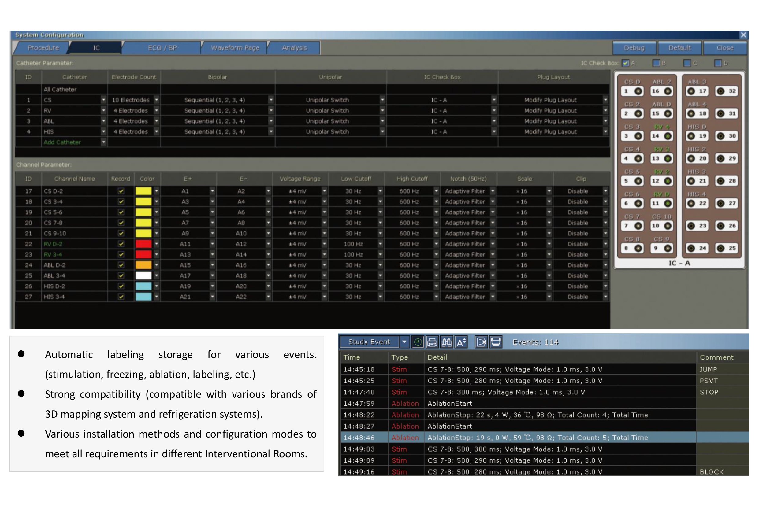Click the orange color swatch for ABL D-2

coord(143,265)
